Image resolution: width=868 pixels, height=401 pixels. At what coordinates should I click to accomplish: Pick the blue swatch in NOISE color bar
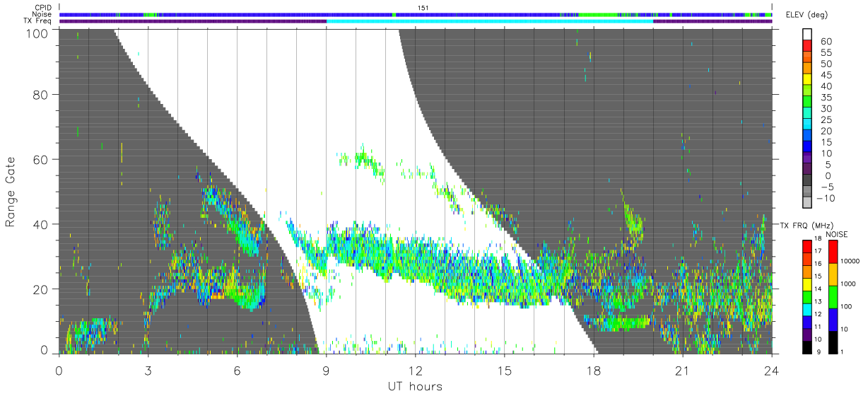coord(833,319)
